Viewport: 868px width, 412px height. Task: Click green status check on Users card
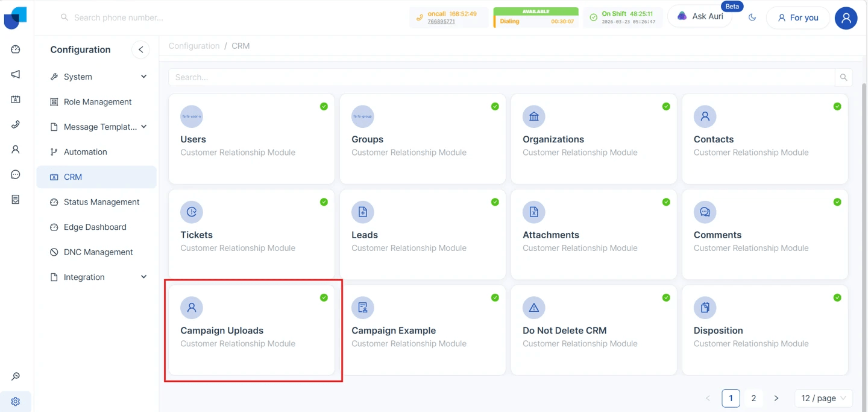[x=324, y=106]
